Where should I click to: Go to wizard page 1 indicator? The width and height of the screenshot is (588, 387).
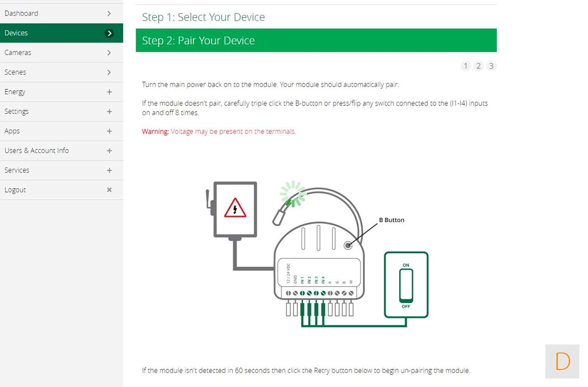pos(465,66)
